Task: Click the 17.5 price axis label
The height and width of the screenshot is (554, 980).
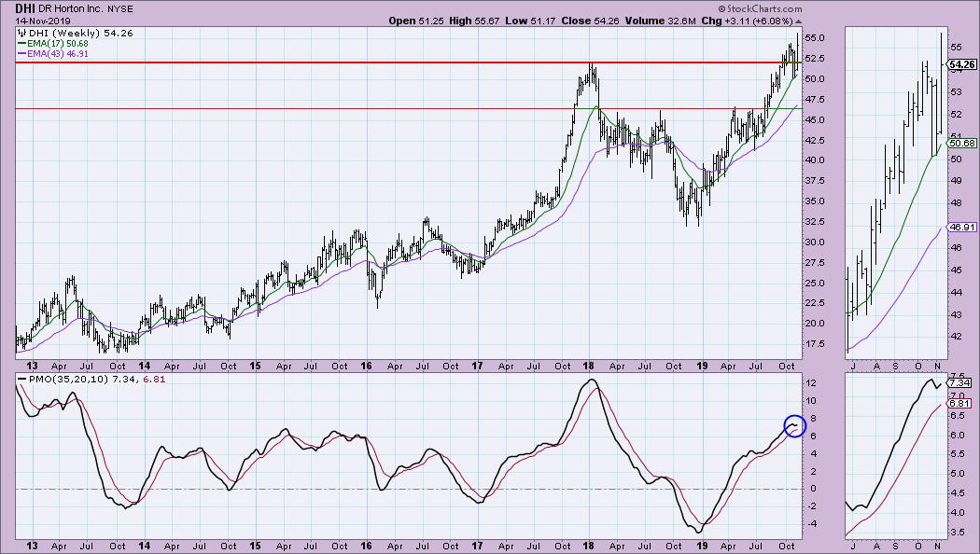Action: click(816, 344)
